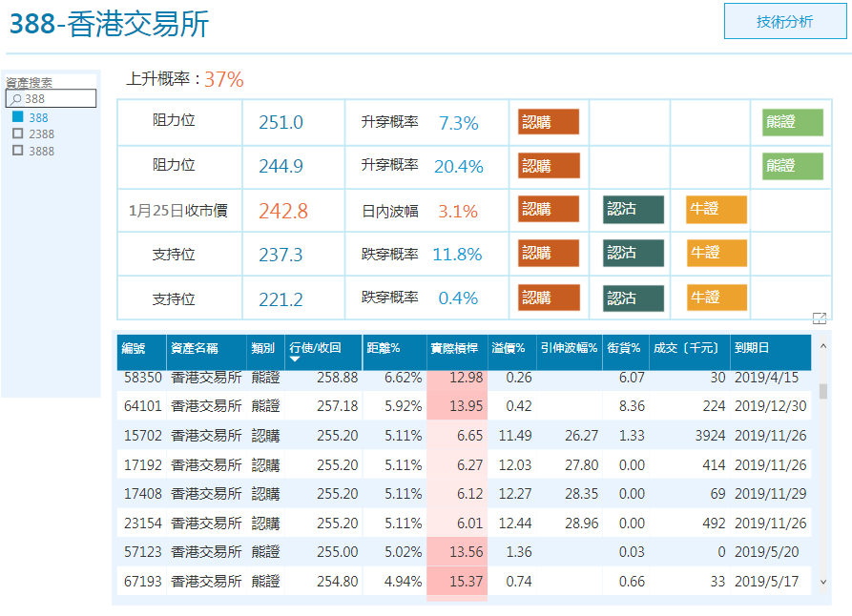Click the 20.4% breakout probability

[459, 167]
